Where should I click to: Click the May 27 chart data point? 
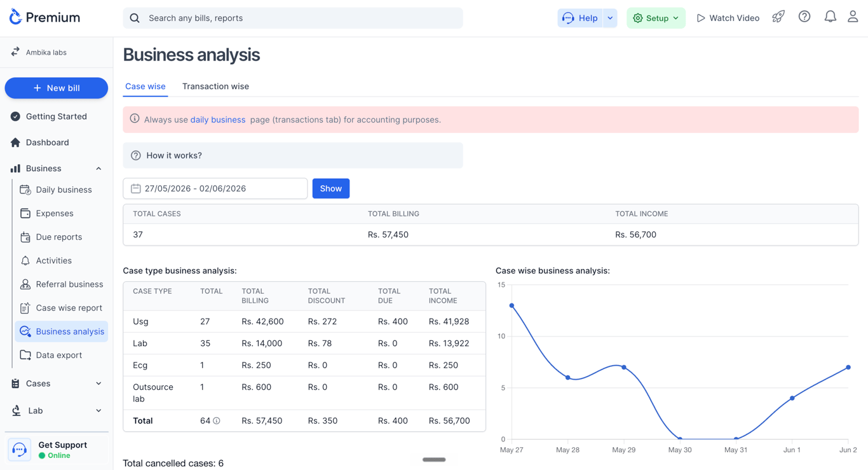(512, 306)
